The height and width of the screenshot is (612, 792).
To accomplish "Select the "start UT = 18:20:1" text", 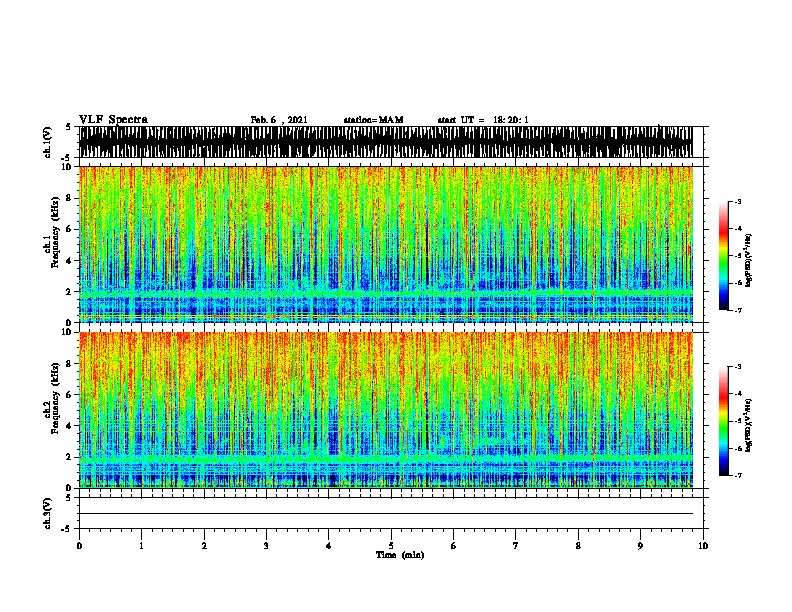I will (483, 120).
